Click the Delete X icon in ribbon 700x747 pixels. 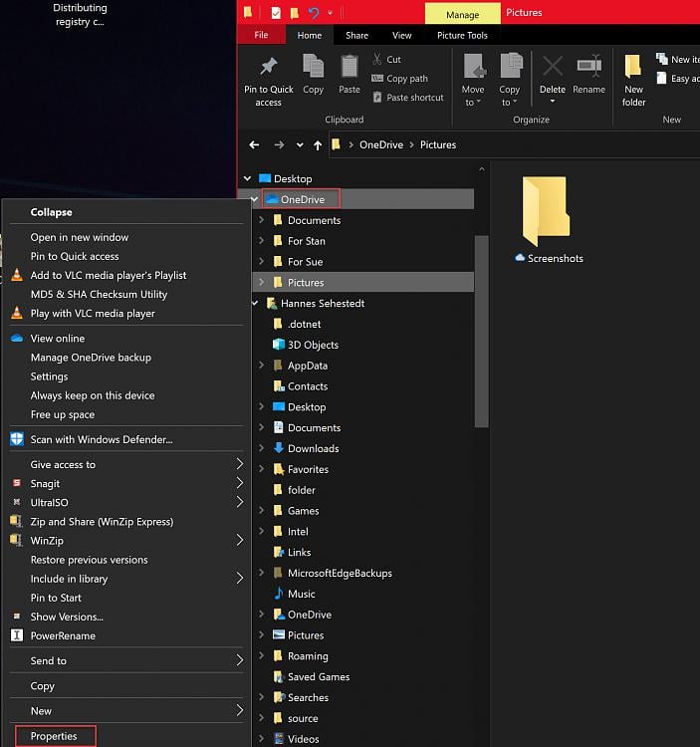pos(553,66)
